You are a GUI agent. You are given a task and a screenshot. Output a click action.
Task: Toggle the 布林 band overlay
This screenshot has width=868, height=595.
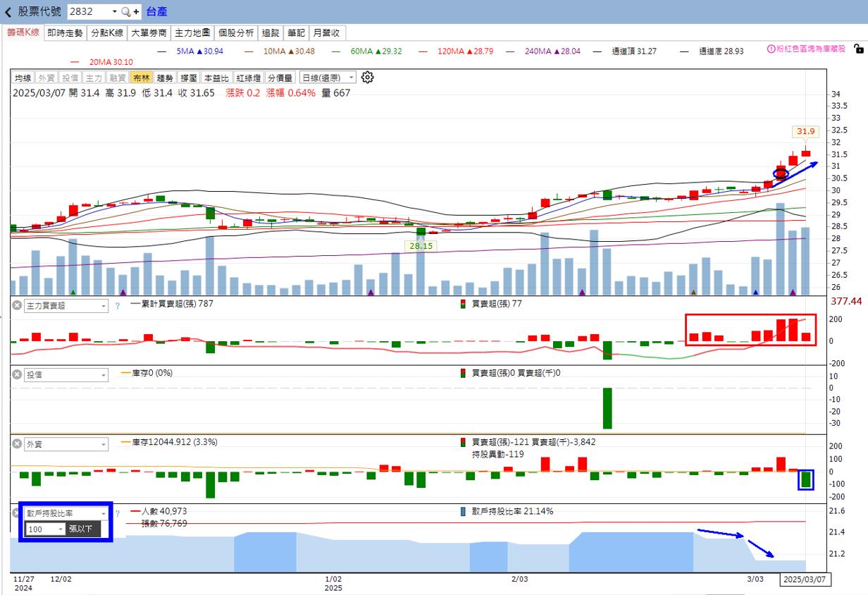141,78
